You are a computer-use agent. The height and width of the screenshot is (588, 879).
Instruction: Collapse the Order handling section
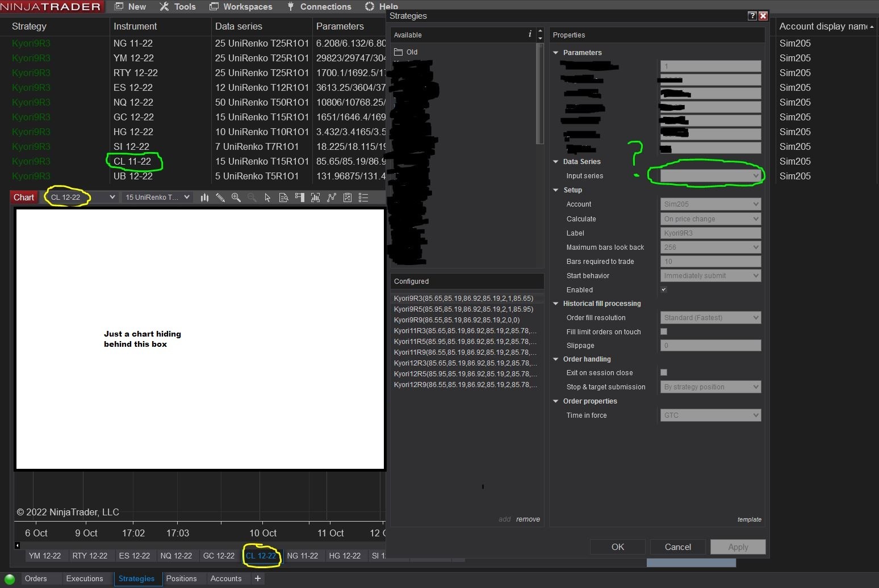[x=556, y=359]
